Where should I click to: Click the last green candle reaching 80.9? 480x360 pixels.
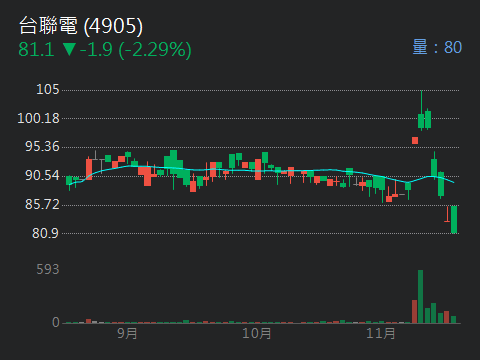coord(454,219)
